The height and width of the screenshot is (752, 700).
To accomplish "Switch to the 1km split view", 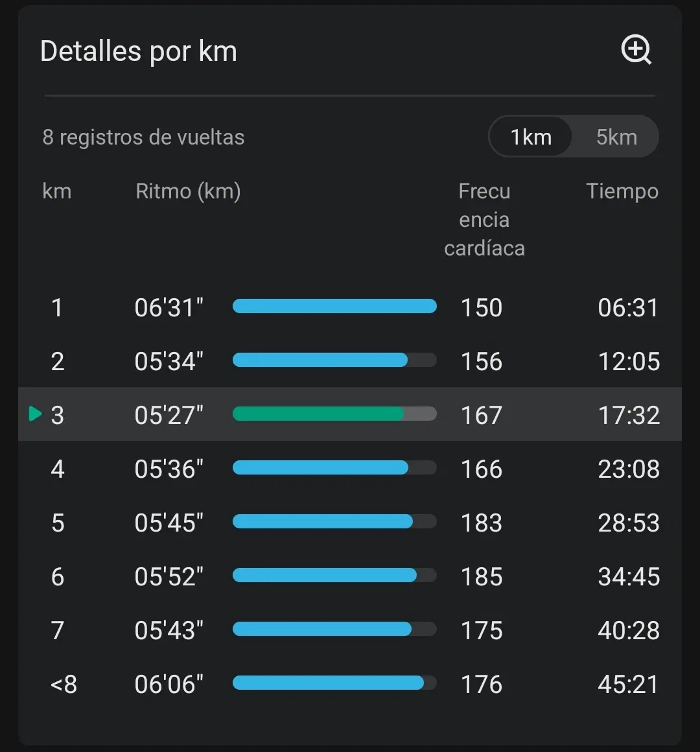I will [531, 137].
